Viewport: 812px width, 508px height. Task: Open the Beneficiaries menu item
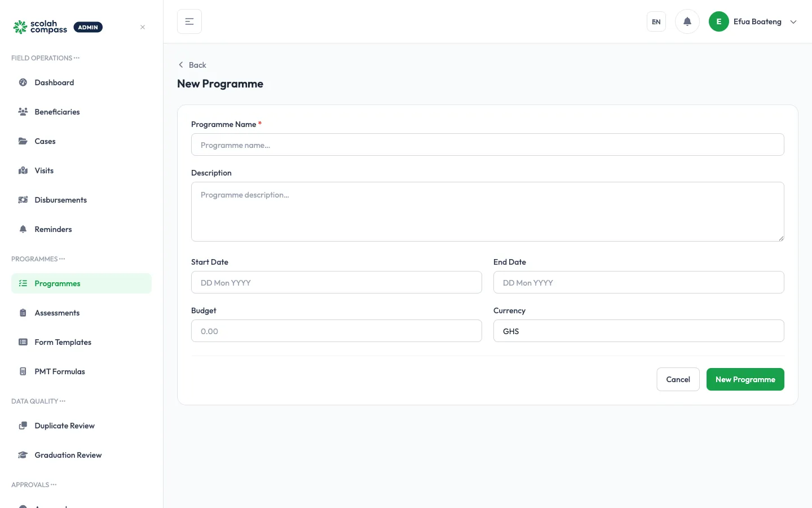pos(81,112)
